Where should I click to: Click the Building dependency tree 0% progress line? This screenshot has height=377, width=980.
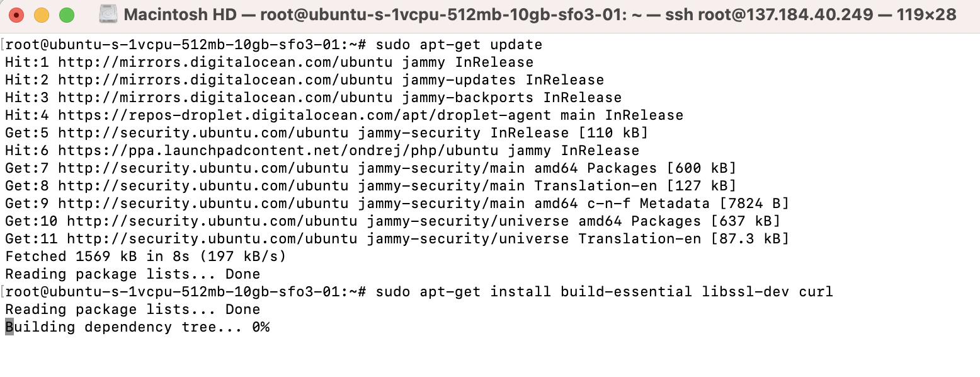tap(136, 327)
